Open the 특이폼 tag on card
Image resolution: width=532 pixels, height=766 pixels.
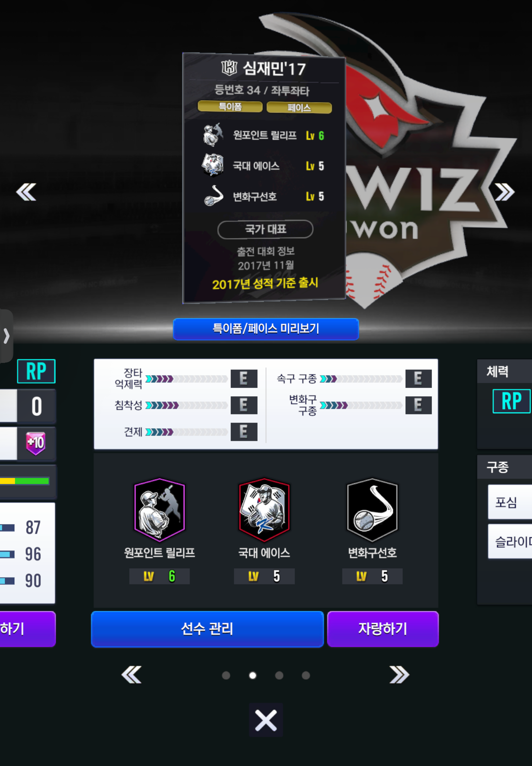(230, 106)
